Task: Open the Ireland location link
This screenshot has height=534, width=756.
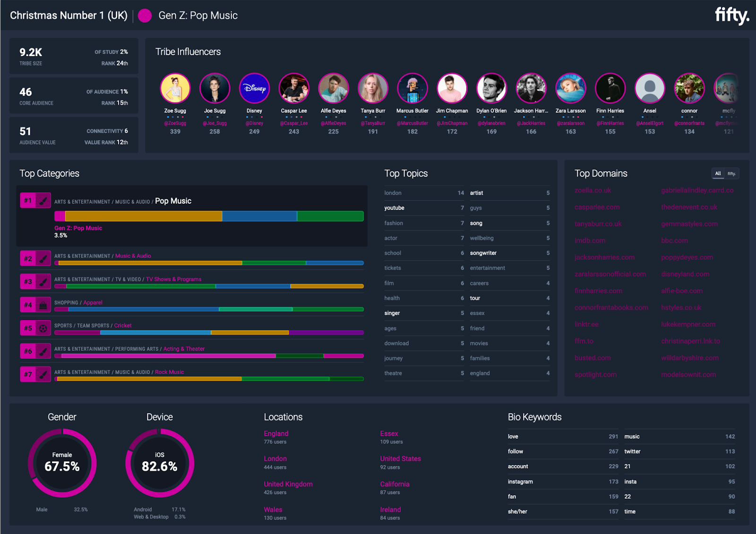Action: click(390, 509)
